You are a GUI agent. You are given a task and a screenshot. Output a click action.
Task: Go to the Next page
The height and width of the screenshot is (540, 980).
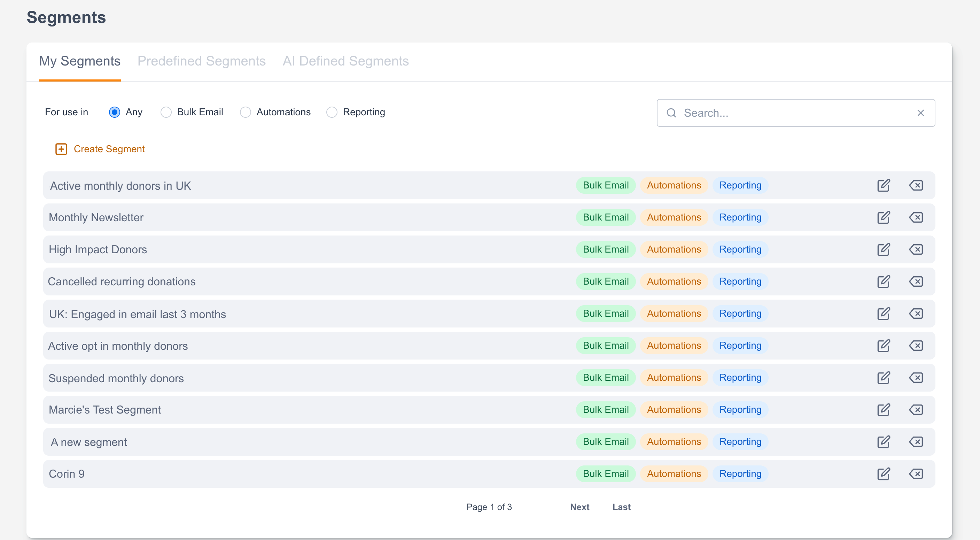[x=580, y=507]
